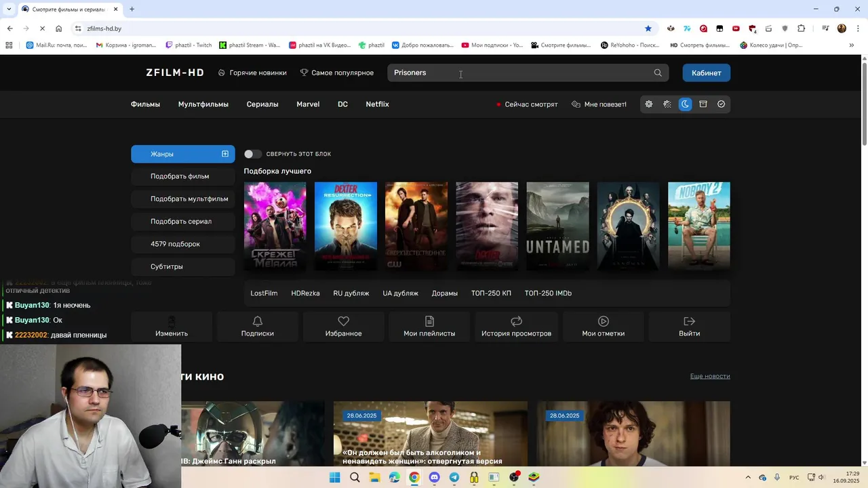
Task: Open Telegram from the taskbar
Action: click(454, 477)
